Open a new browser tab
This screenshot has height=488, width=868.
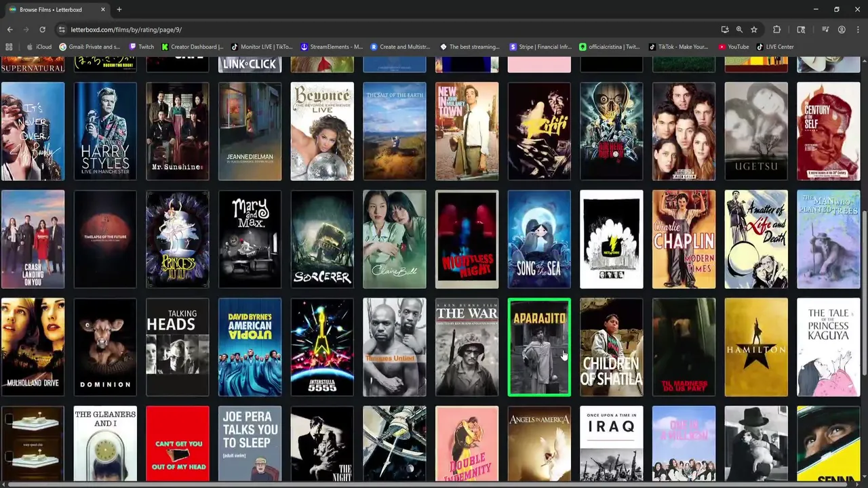point(119,9)
